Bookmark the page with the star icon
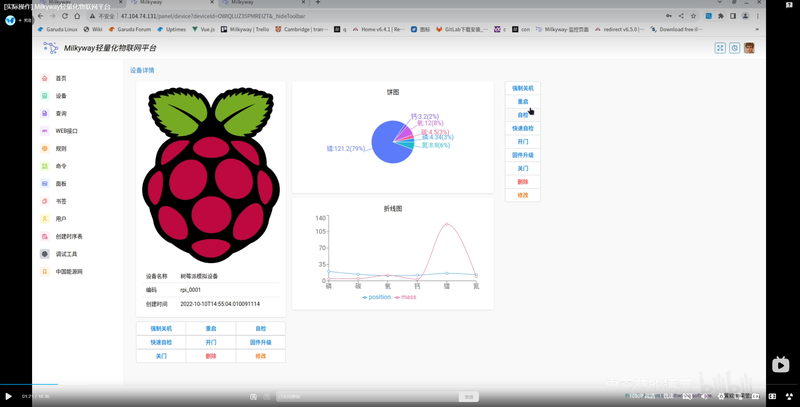 (693, 16)
